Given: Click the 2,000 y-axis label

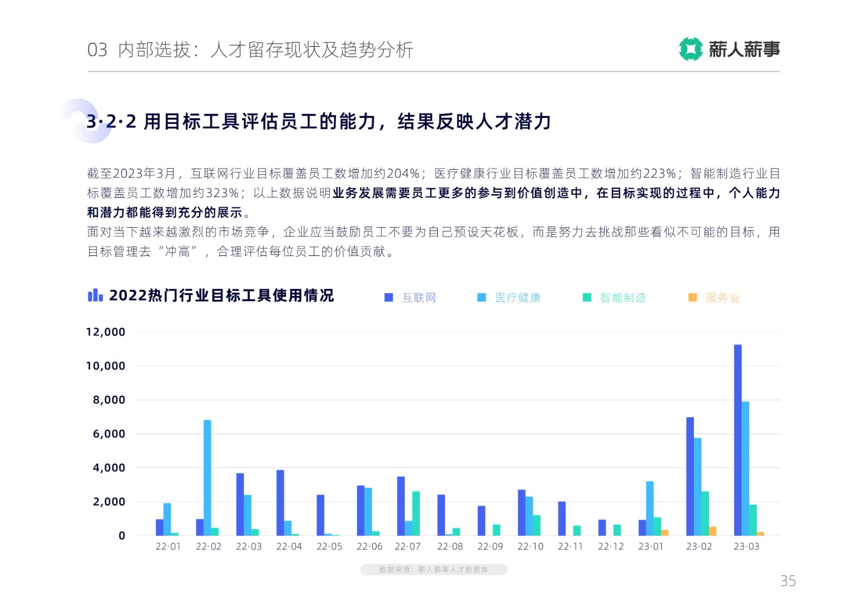Looking at the screenshot, I should tap(109, 502).
